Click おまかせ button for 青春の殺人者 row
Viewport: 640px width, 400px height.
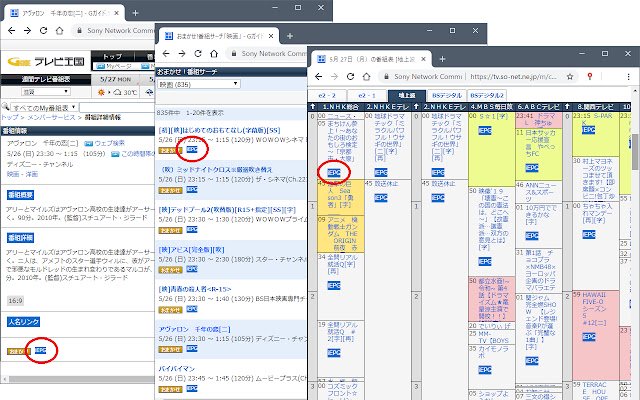pos(170,310)
